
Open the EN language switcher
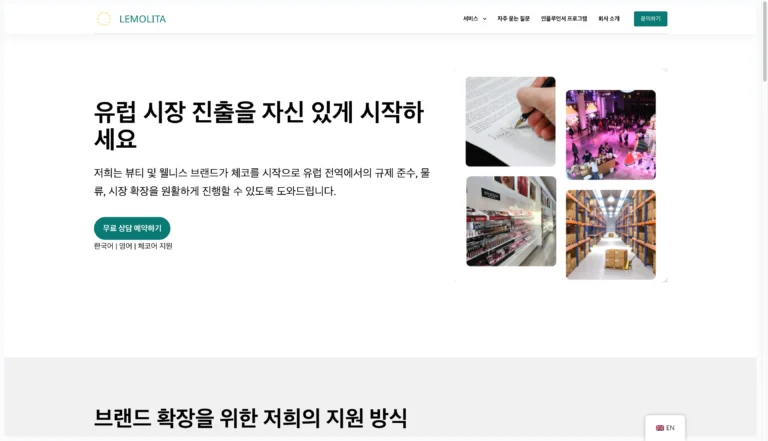pyautogui.click(x=665, y=428)
